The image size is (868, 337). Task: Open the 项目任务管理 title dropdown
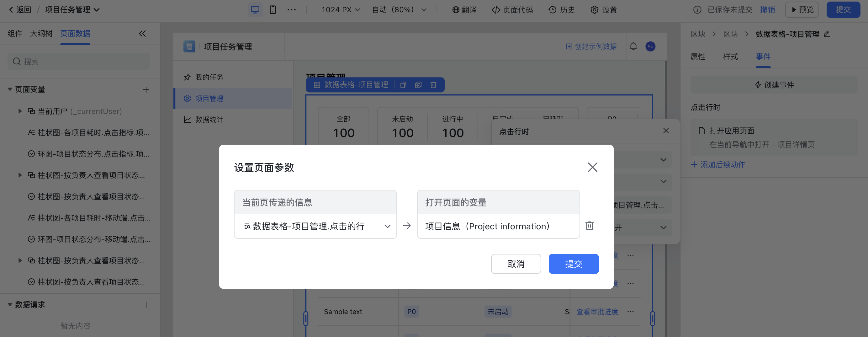(x=72, y=10)
